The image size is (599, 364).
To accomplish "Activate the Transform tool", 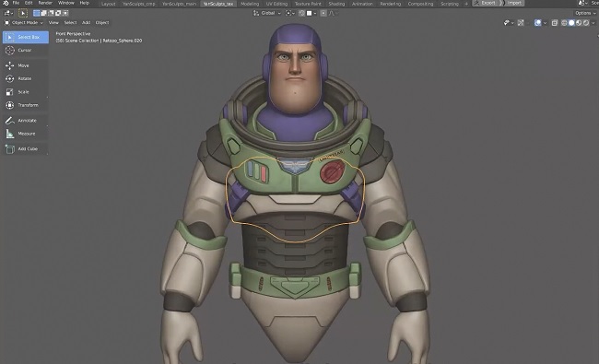I will [x=26, y=105].
